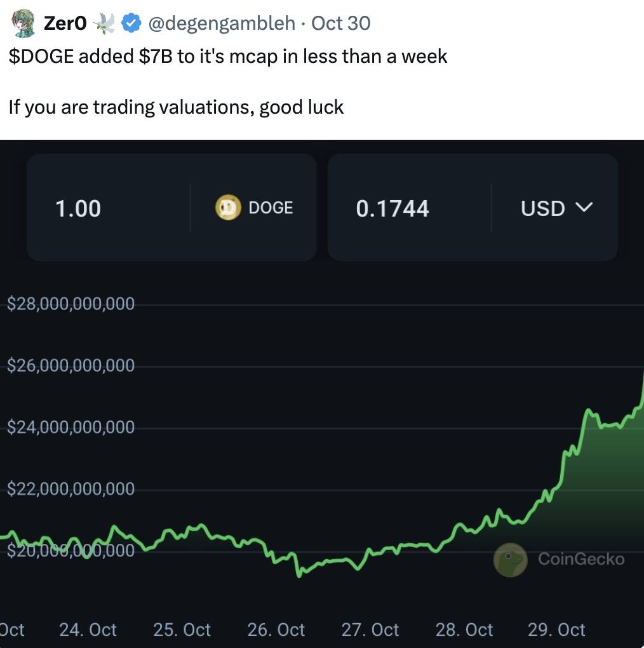
Task: Click the CoinGecko watermark text
Action: [x=581, y=559]
